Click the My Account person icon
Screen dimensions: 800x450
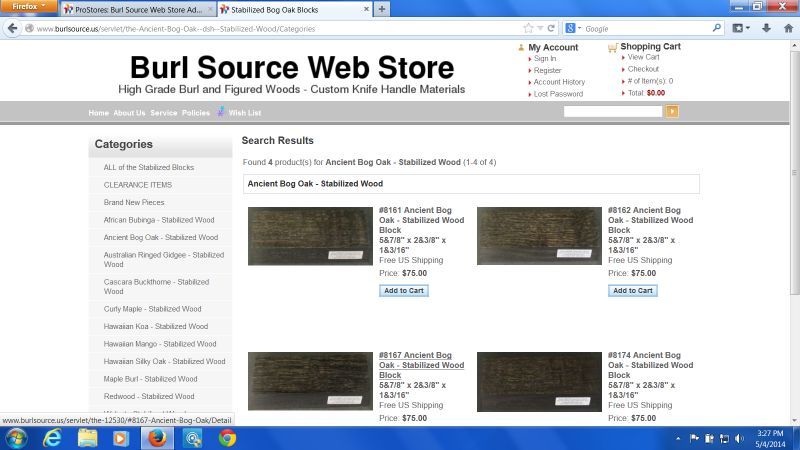coord(521,47)
